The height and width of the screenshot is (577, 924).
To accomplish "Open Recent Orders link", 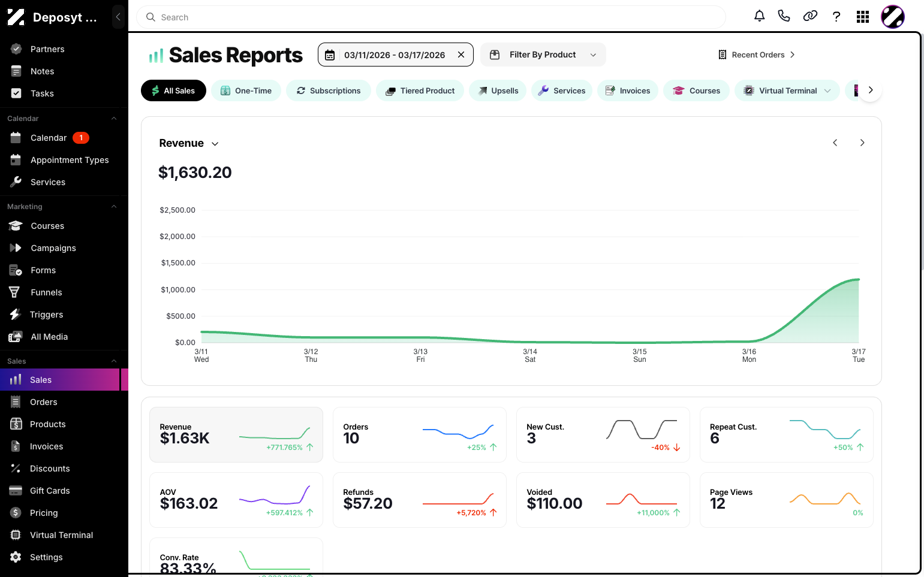I will coord(756,55).
